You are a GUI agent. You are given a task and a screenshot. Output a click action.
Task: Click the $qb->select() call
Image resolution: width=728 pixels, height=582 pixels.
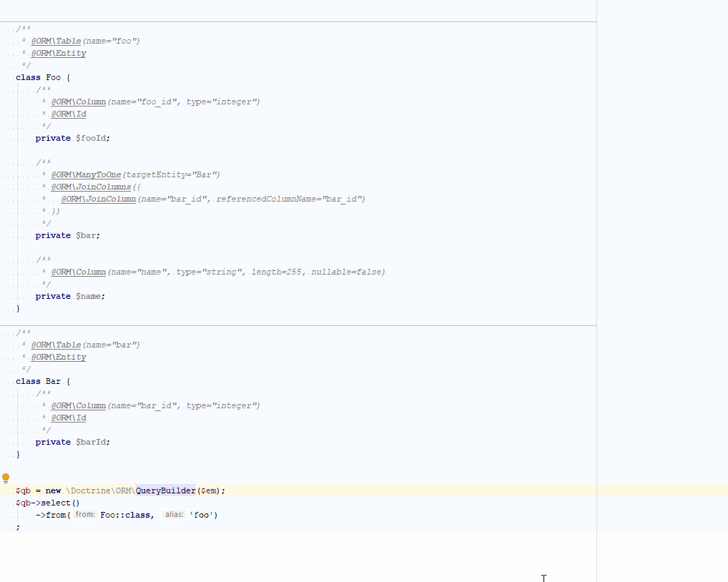[x=48, y=503]
